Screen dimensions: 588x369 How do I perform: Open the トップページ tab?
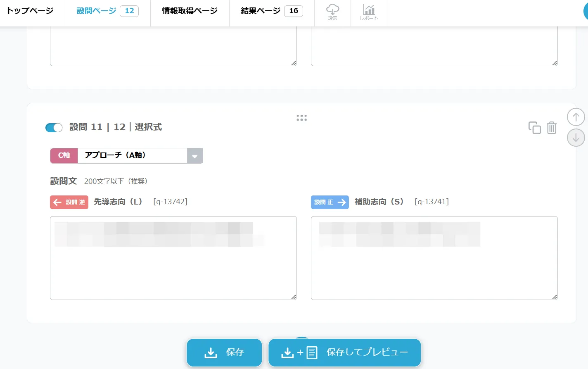[30, 11]
